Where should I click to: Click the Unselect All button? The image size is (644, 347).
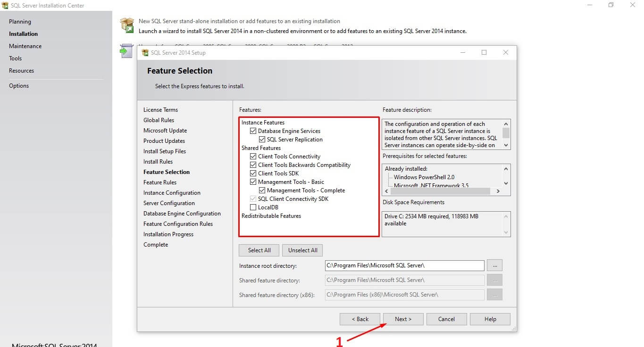(302, 250)
